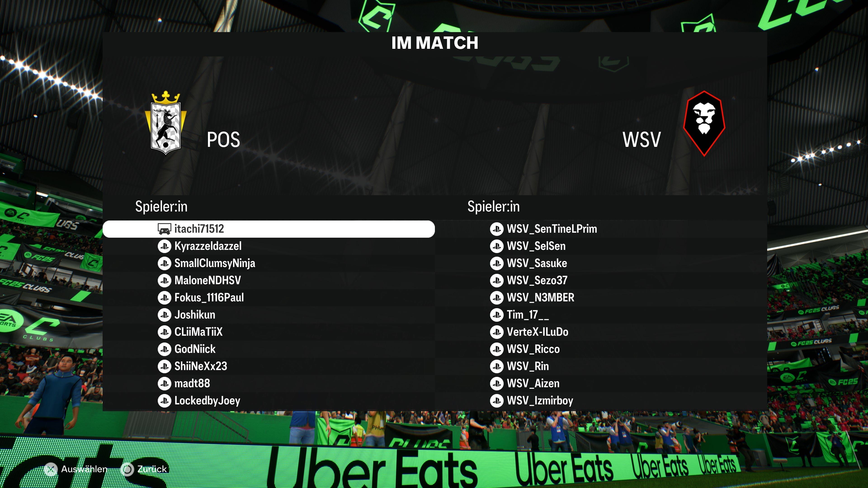868x488 pixels.
Task: Select the Auswählen button prompt
Action: coord(76,469)
